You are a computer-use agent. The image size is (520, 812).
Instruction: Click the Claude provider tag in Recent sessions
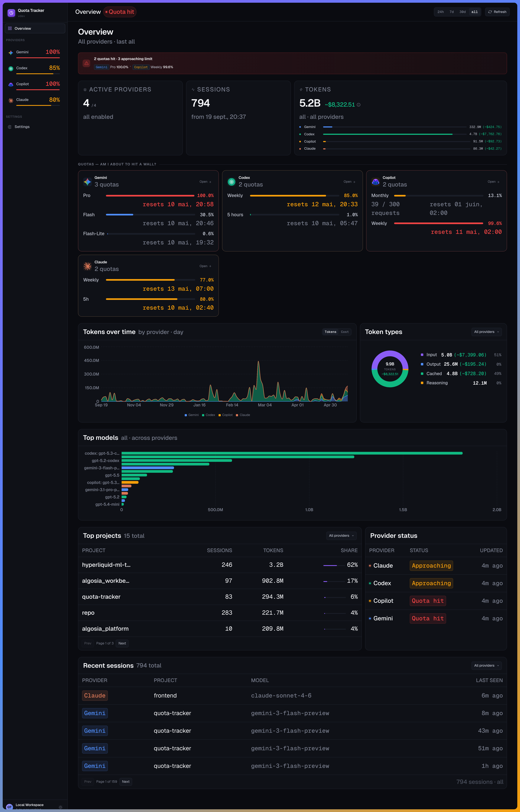[95, 696]
